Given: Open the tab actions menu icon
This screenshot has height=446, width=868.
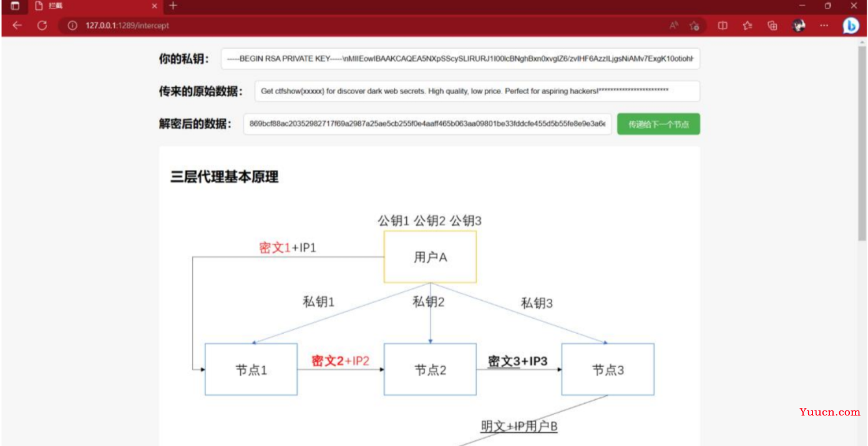Looking at the screenshot, I should [x=15, y=6].
